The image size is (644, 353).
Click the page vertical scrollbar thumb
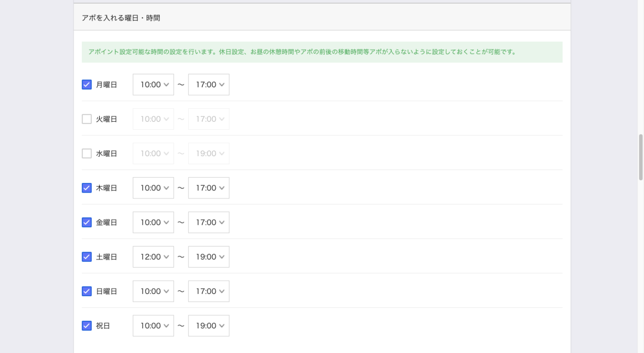click(x=640, y=157)
